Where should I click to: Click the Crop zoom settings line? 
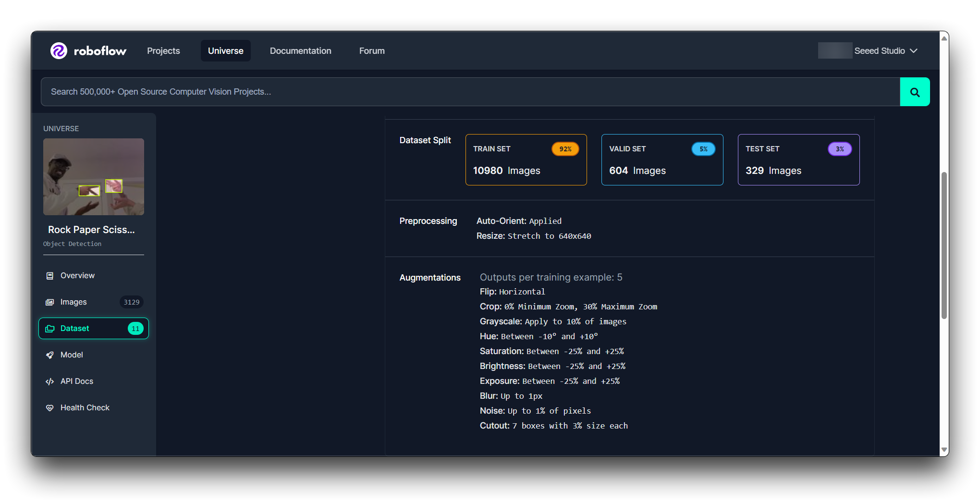tap(568, 307)
